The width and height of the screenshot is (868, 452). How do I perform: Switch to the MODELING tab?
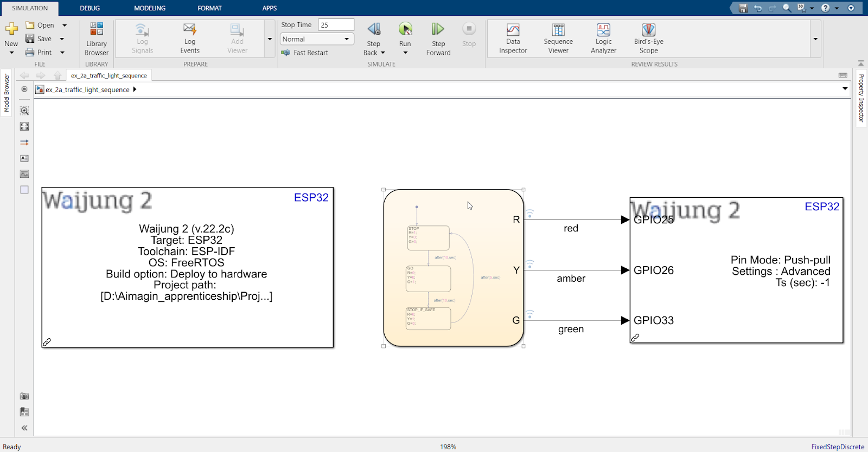[150, 8]
